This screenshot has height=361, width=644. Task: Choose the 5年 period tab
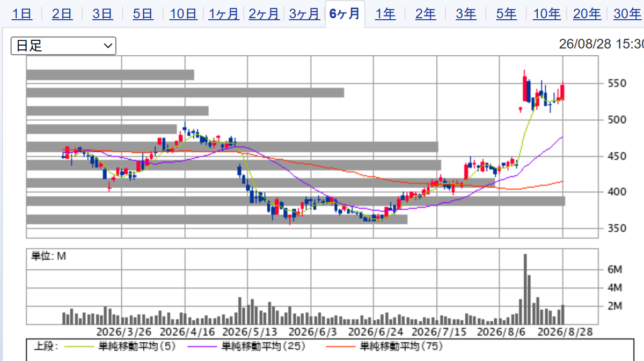point(506,14)
